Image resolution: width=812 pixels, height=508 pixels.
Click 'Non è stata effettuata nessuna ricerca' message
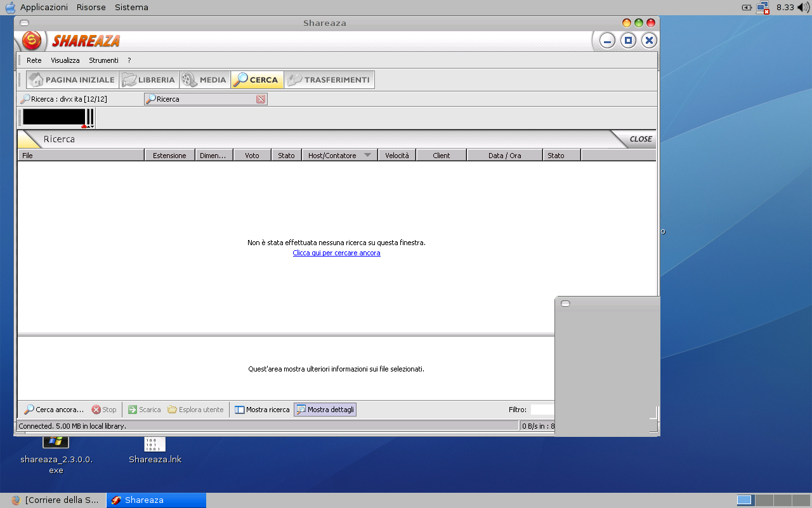click(336, 243)
